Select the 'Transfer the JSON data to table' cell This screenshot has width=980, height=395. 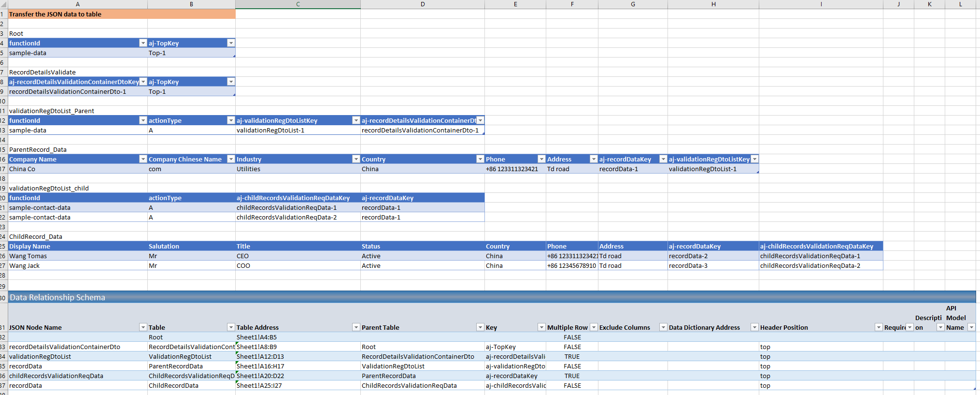121,14
